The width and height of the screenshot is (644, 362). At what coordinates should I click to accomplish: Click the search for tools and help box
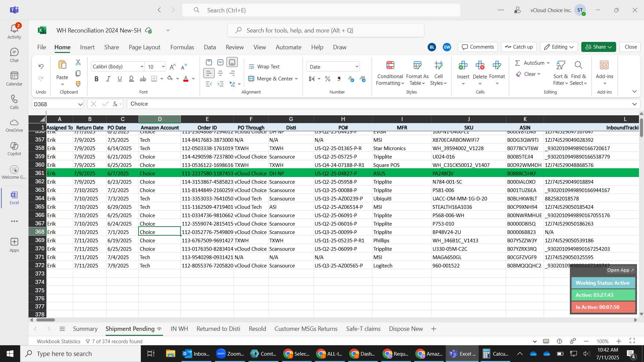326,31
